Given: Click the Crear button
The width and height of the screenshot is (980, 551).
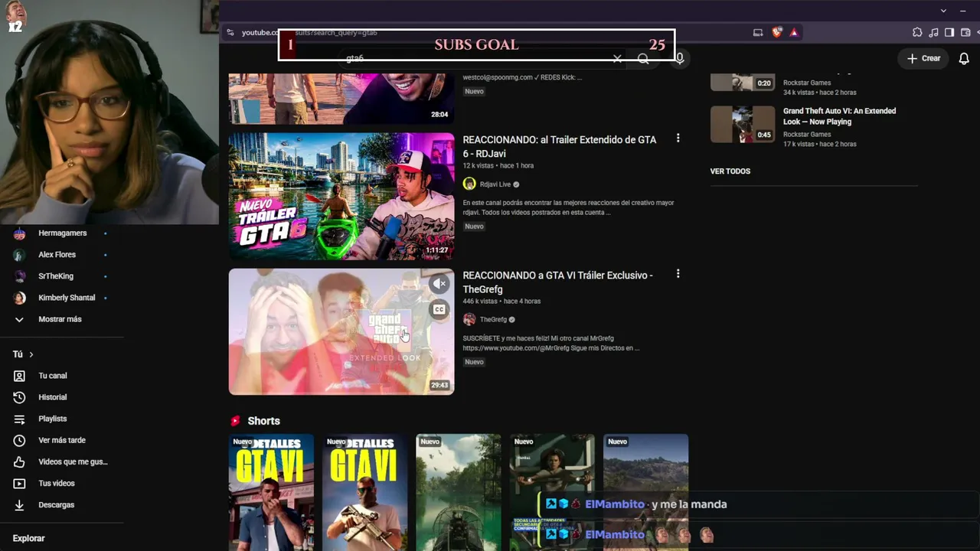Looking at the screenshot, I should [923, 58].
